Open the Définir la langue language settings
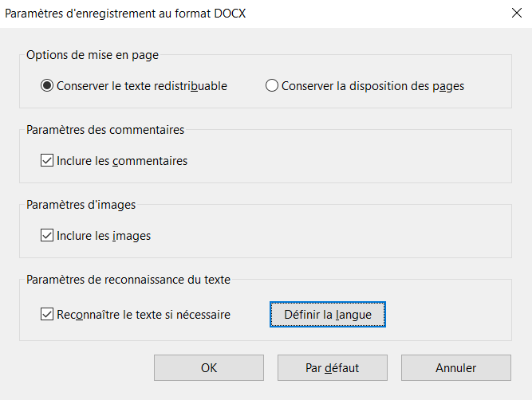The height and width of the screenshot is (400, 532). tap(327, 315)
